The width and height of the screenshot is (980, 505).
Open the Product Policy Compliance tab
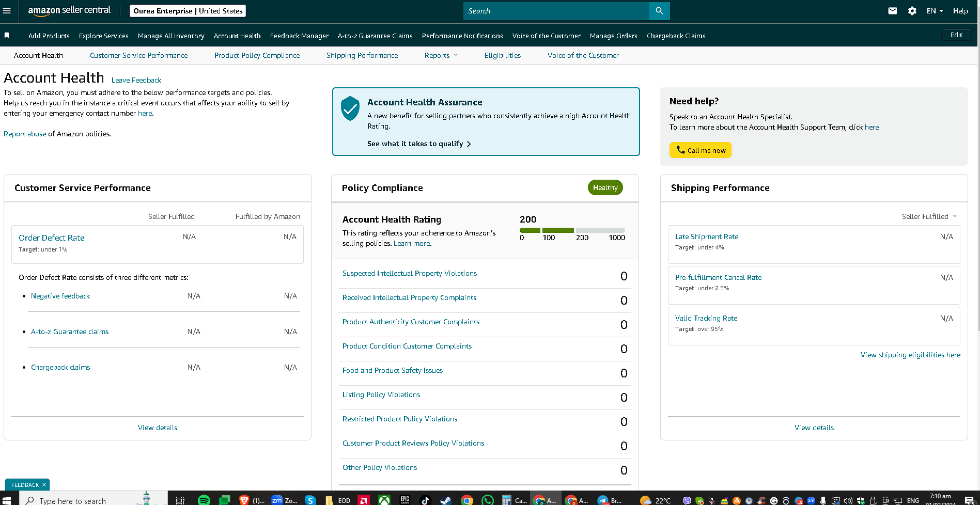tap(257, 55)
